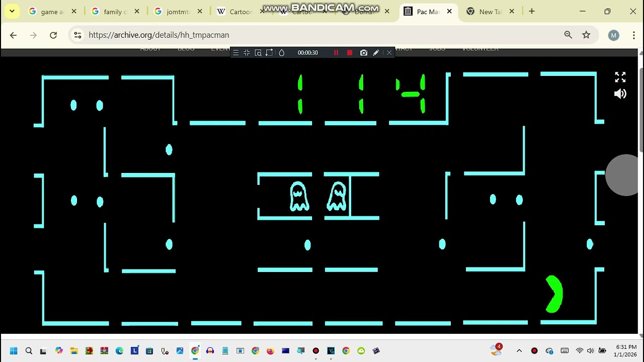This screenshot has height=362, width=644.
Task: Click Bandicam find window magnifier icon
Action: [x=258, y=53]
